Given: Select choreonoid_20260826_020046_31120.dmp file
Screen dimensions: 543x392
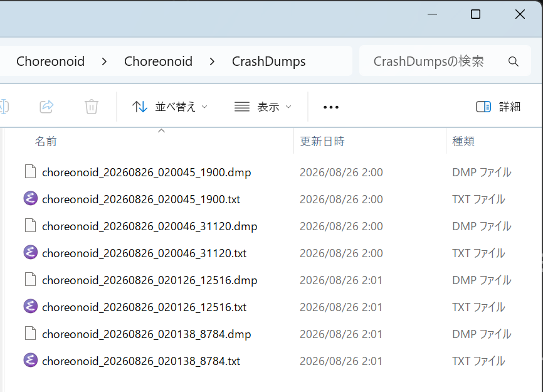Looking at the screenshot, I should click(x=150, y=226).
